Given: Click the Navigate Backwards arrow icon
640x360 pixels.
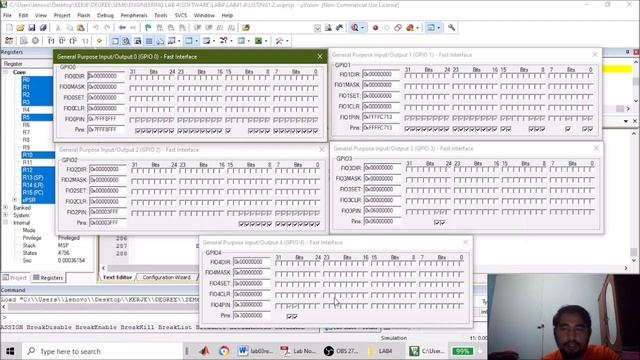Looking at the screenshot, I should [122, 28].
